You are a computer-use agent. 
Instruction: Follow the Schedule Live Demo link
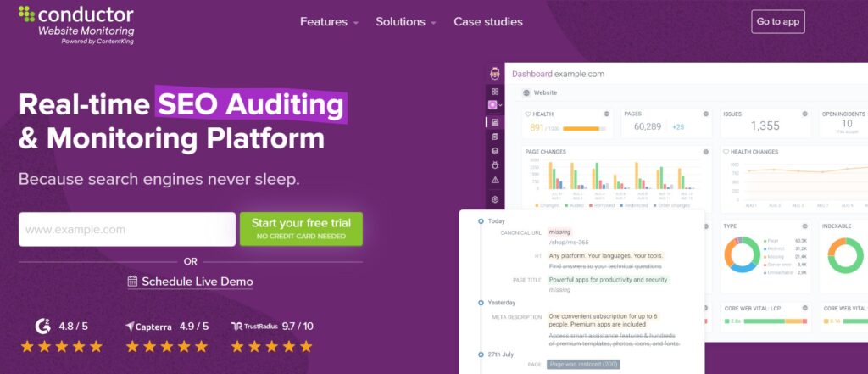(190, 282)
